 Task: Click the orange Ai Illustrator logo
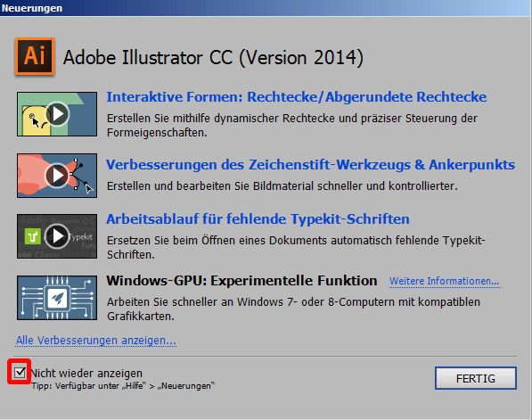[35, 56]
